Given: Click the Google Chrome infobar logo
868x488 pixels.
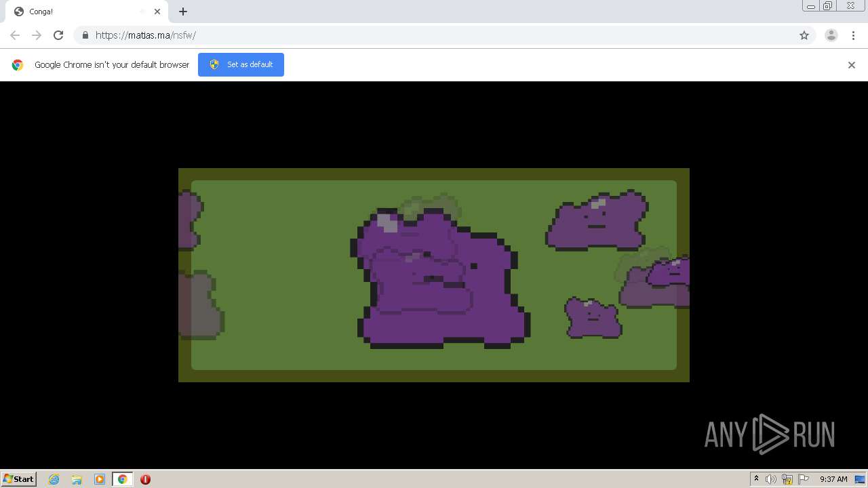Looking at the screenshot, I should point(18,65).
